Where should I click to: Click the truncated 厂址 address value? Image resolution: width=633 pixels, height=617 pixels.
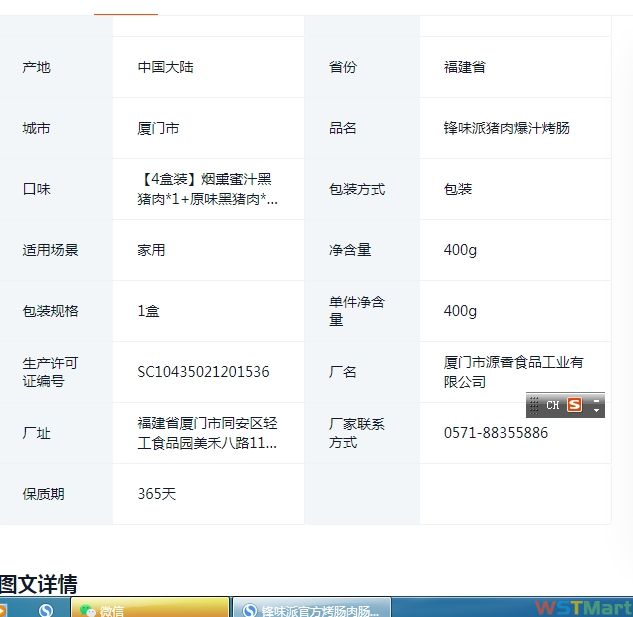pyautogui.click(x=207, y=433)
